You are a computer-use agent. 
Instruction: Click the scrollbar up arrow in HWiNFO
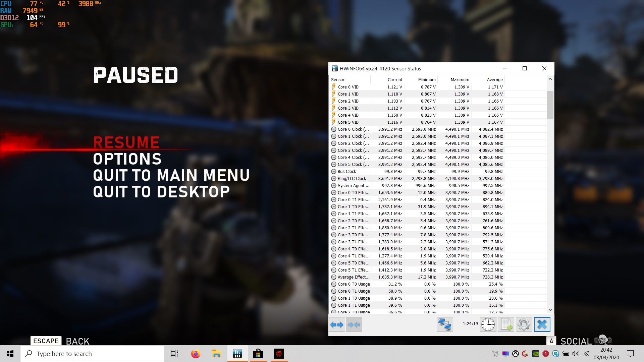(550, 79)
